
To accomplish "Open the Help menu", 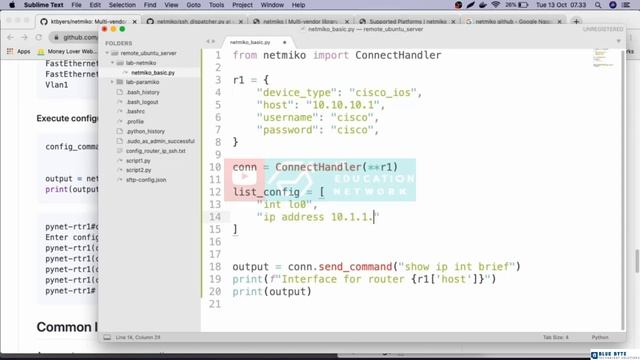I will coord(298,5).
